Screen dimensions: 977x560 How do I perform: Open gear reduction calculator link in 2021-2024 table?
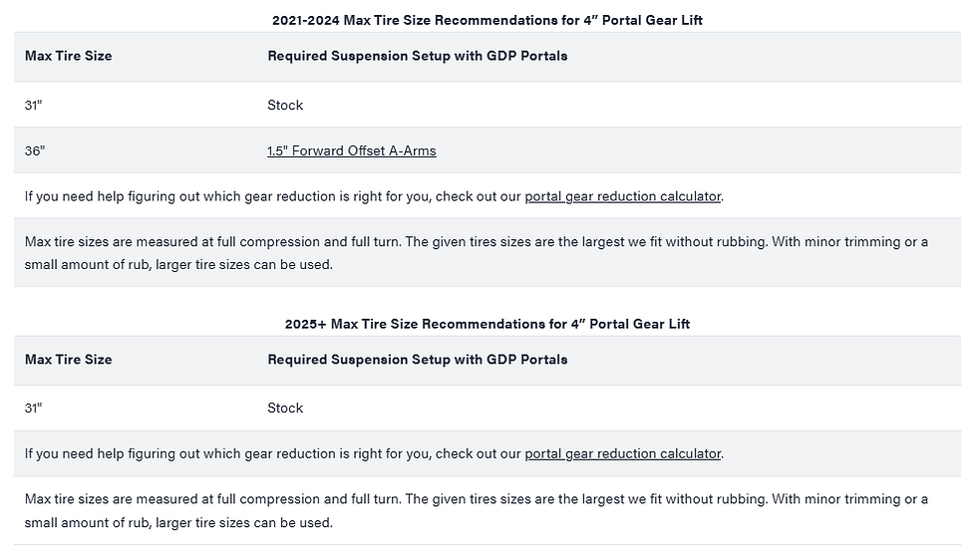tap(622, 196)
